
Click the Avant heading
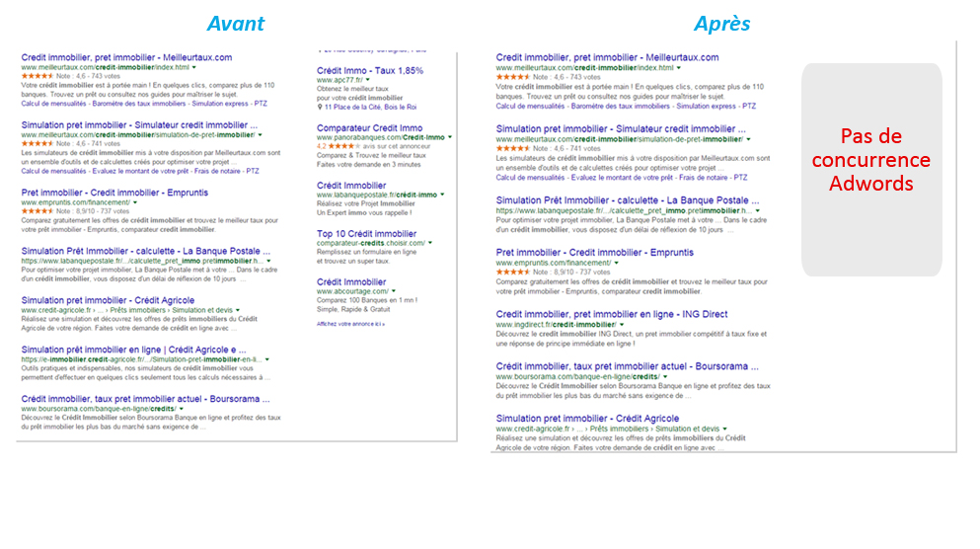click(x=236, y=23)
